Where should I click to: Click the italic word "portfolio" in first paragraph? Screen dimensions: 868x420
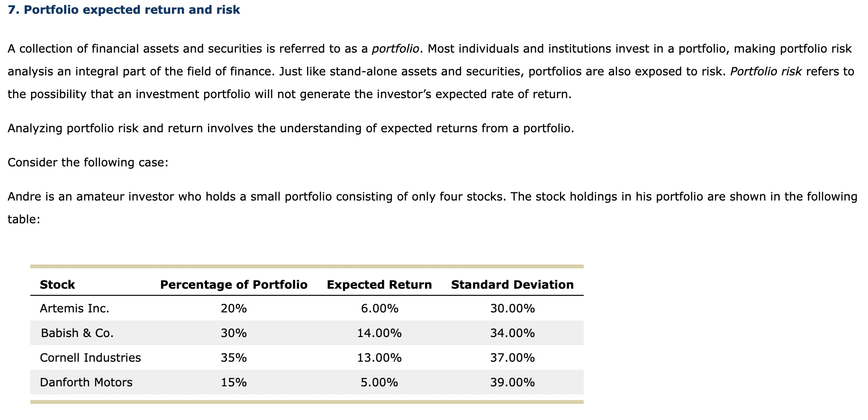click(395, 49)
